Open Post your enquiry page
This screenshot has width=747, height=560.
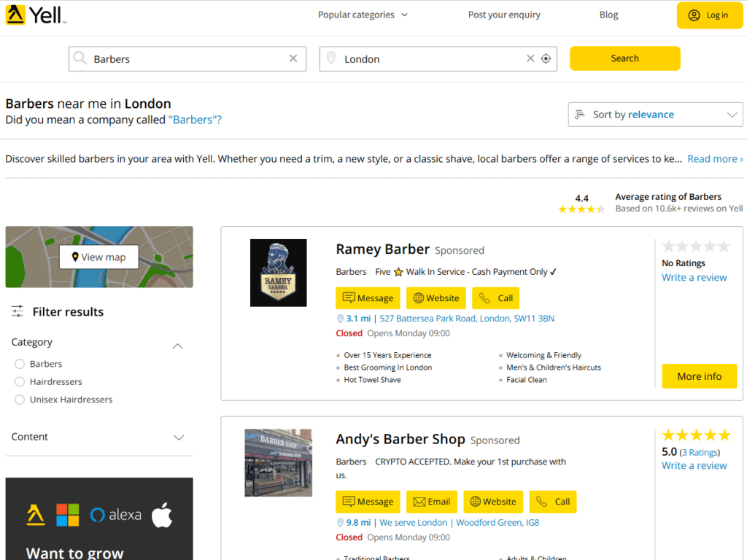coord(504,15)
